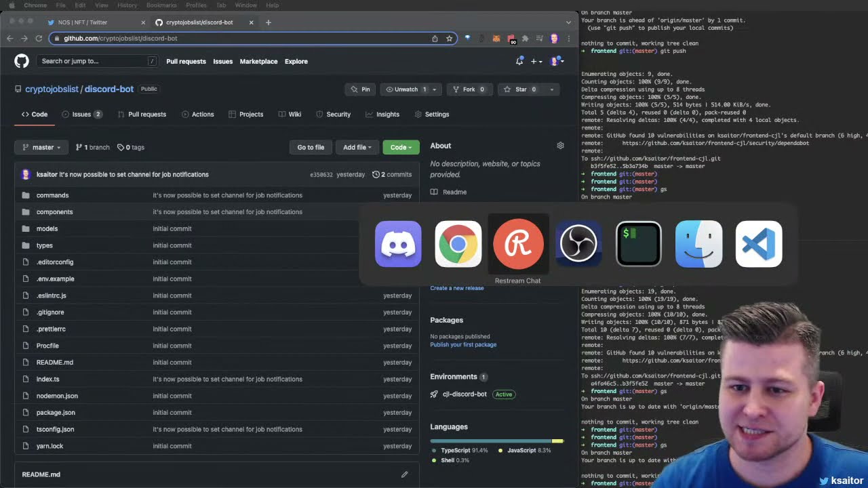Reload the page in Chrome
Image resolution: width=868 pixels, height=488 pixels.
[39, 39]
